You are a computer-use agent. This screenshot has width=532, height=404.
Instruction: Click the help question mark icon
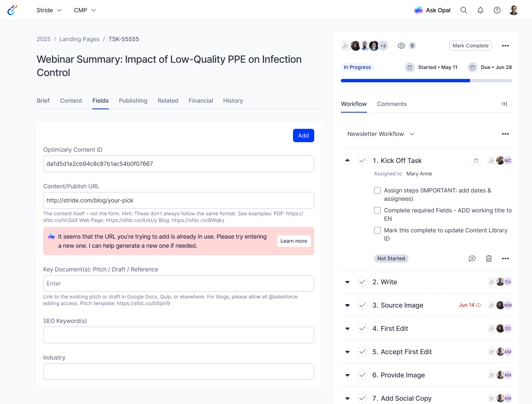click(497, 10)
